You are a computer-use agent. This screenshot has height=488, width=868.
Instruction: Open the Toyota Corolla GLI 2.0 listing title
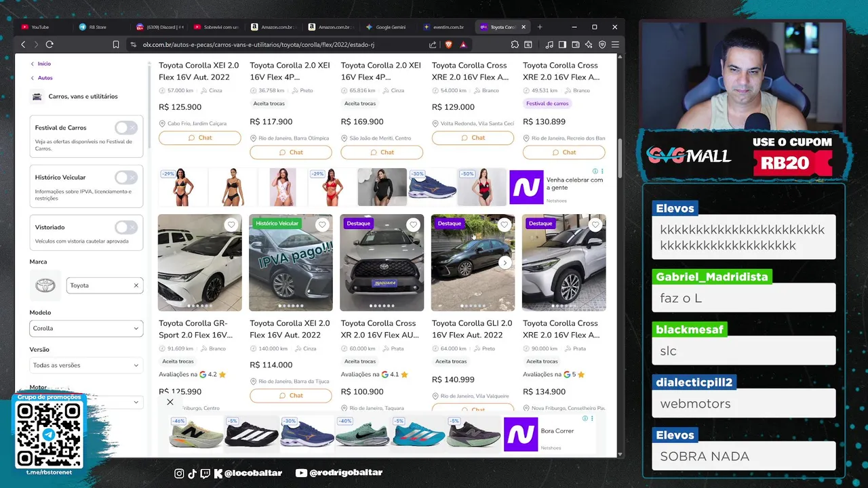point(472,329)
